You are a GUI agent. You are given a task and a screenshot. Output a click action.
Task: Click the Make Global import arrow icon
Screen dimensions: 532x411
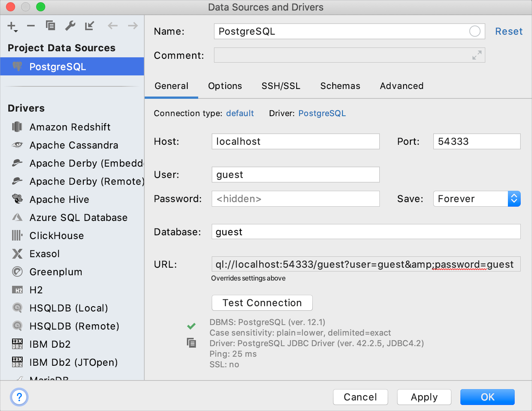click(x=89, y=26)
